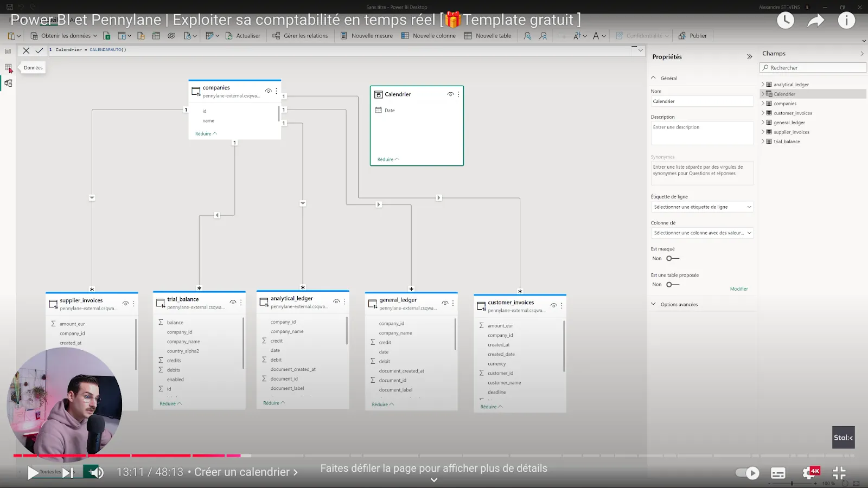The width and height of the screenshot is (868, 488).
Task: Toggle visibility eye on trial_balance table
Action: (233, 303)
